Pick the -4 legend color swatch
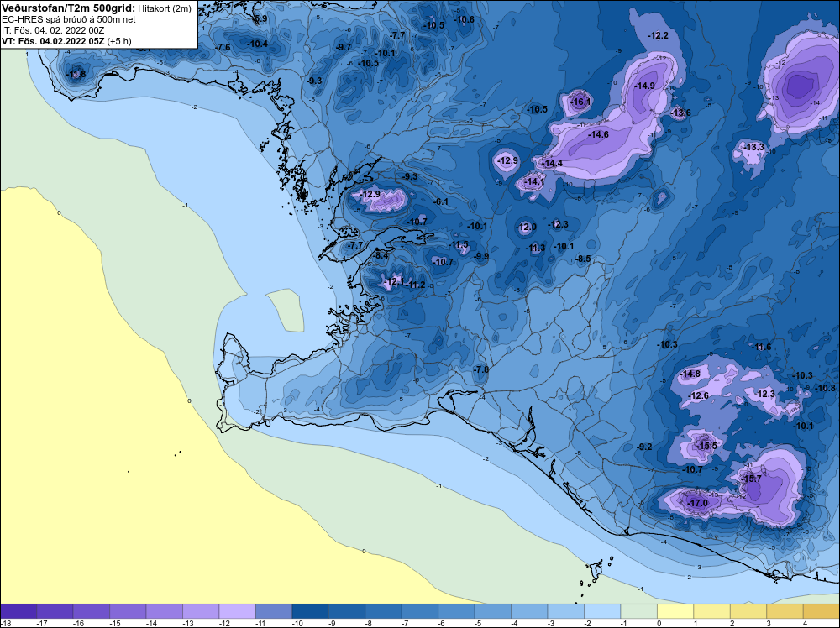The image size is (840, 628). [x=529, y=611]
